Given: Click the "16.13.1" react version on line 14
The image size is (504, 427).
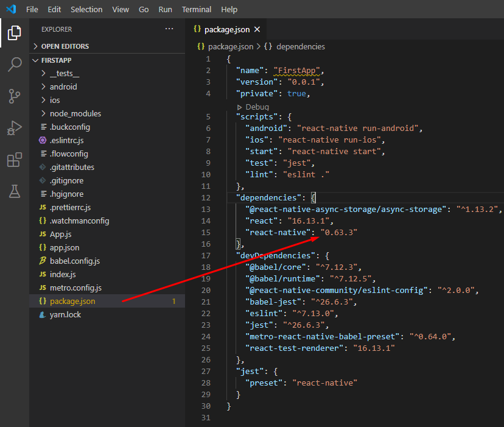Looking at the screenshot, I should (x=309, y=221).
